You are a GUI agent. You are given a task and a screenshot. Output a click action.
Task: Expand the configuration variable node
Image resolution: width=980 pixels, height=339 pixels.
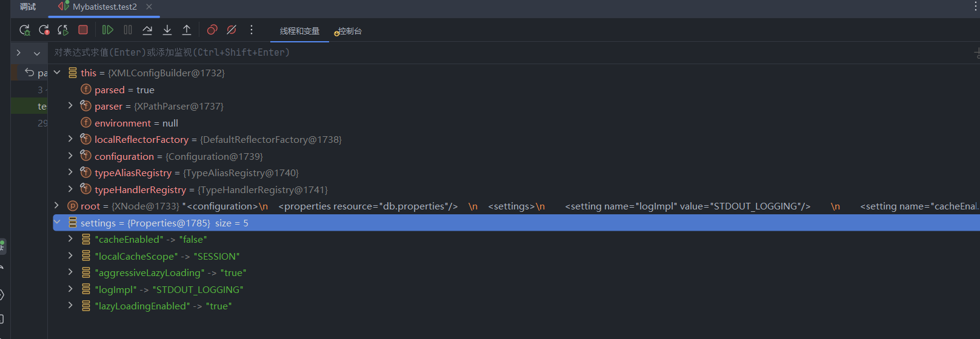click(70, 156)
